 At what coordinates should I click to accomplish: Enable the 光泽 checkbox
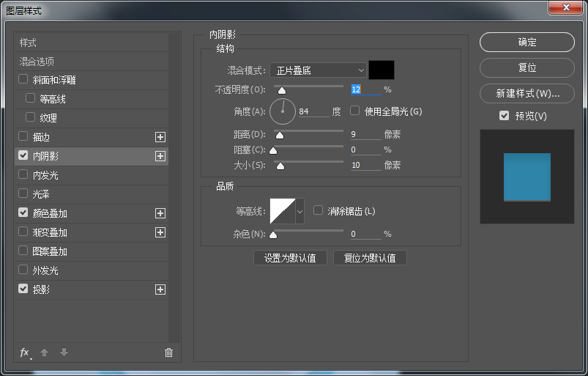point(23,193)
